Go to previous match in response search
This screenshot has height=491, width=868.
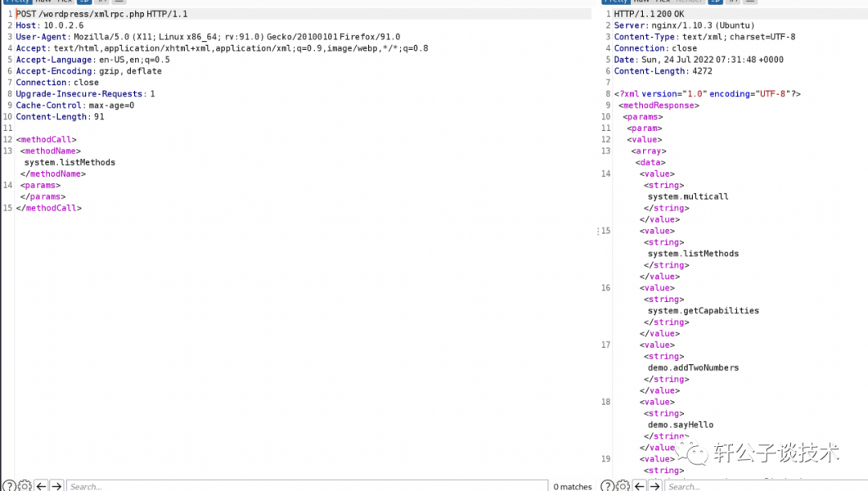tap(640, 486)
